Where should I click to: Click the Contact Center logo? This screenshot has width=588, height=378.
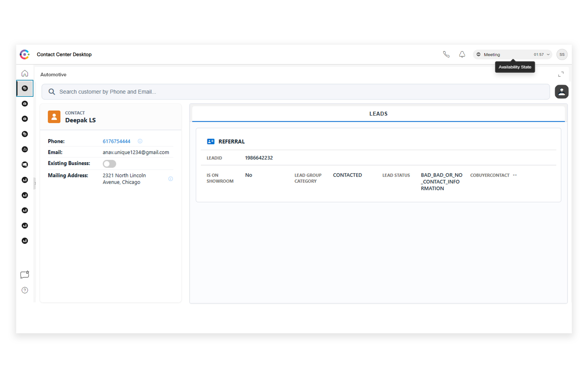[x=25, y=54]
